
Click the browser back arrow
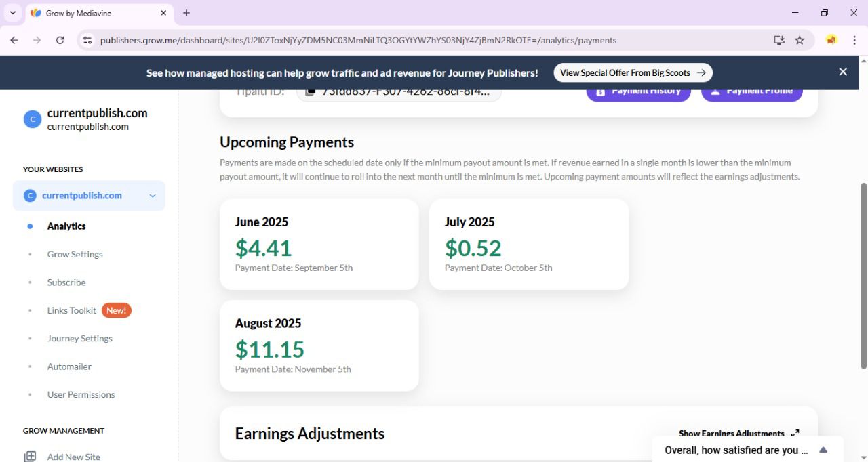click(14, 40)
